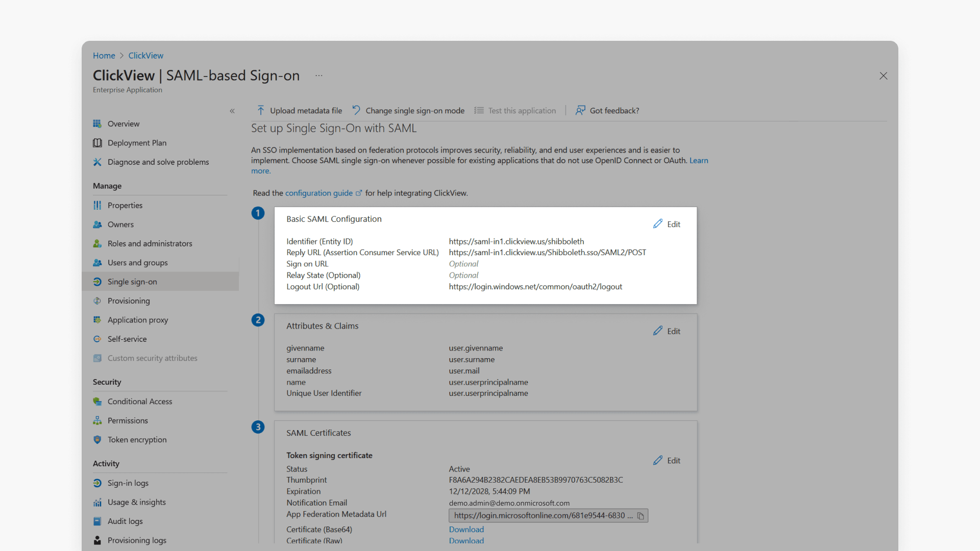Open Users and groups from the navigation
Image resolution: width=980 pixels, height=551 pixels.
(x=138, y=263)
